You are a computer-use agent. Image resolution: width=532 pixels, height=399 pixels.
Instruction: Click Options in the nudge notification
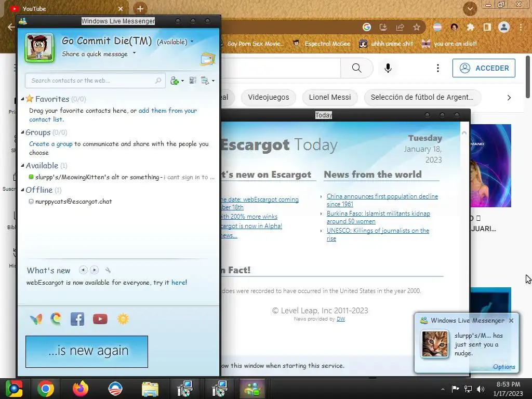click(x=504, y=367)
